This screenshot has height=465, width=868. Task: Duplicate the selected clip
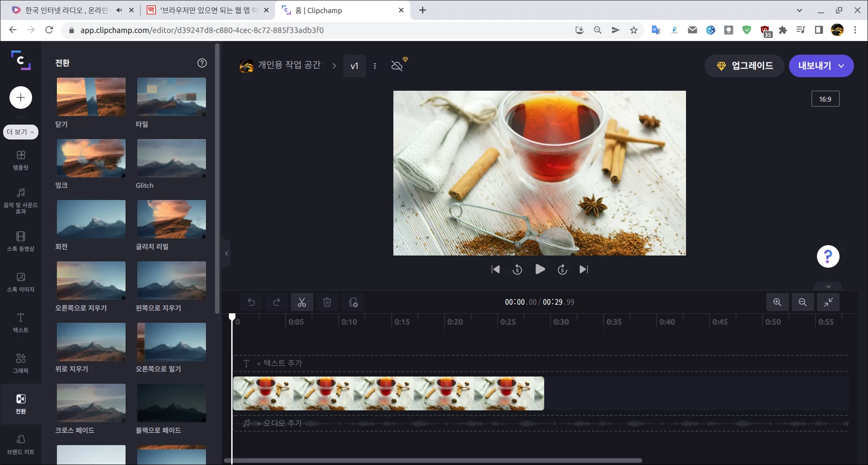pos(354,302)
